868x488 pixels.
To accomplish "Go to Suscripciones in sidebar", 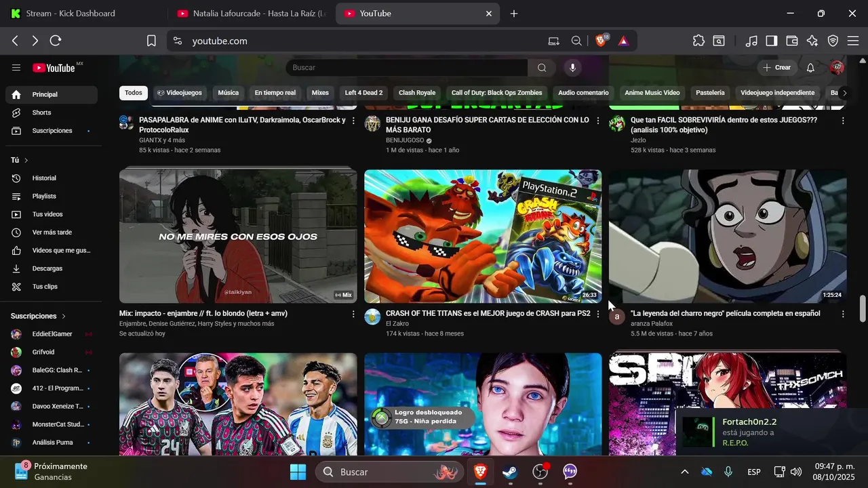I will 52,131.
